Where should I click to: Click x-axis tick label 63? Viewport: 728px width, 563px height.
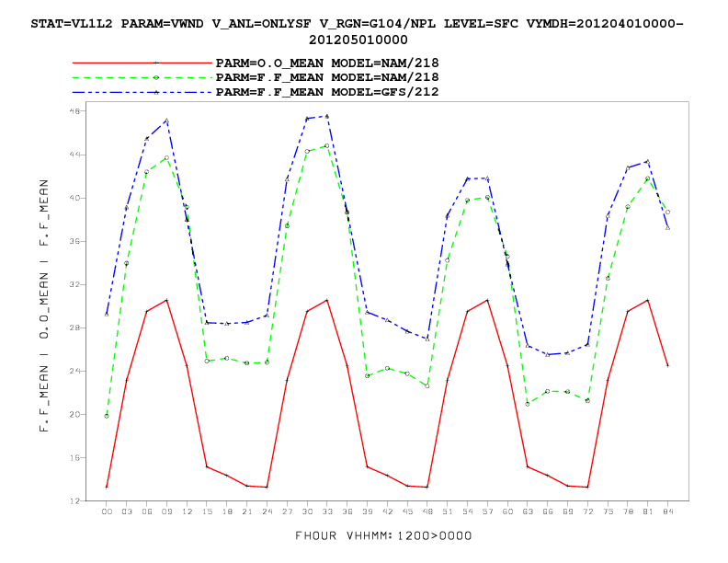coord(528,511)
